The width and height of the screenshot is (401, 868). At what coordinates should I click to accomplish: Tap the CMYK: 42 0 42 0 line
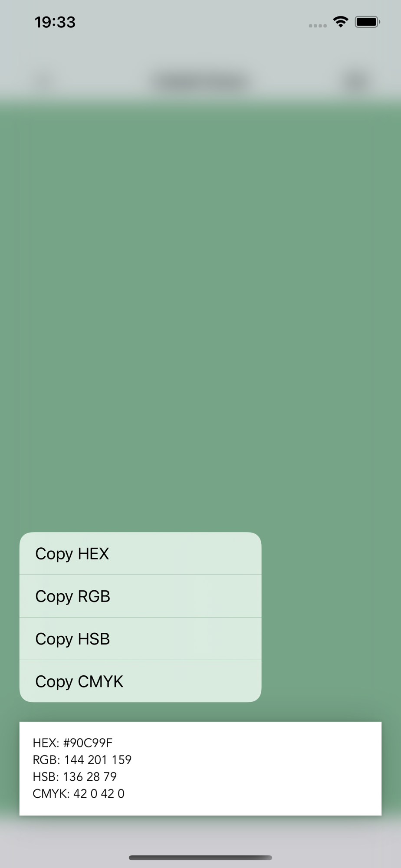coord(79,793)
